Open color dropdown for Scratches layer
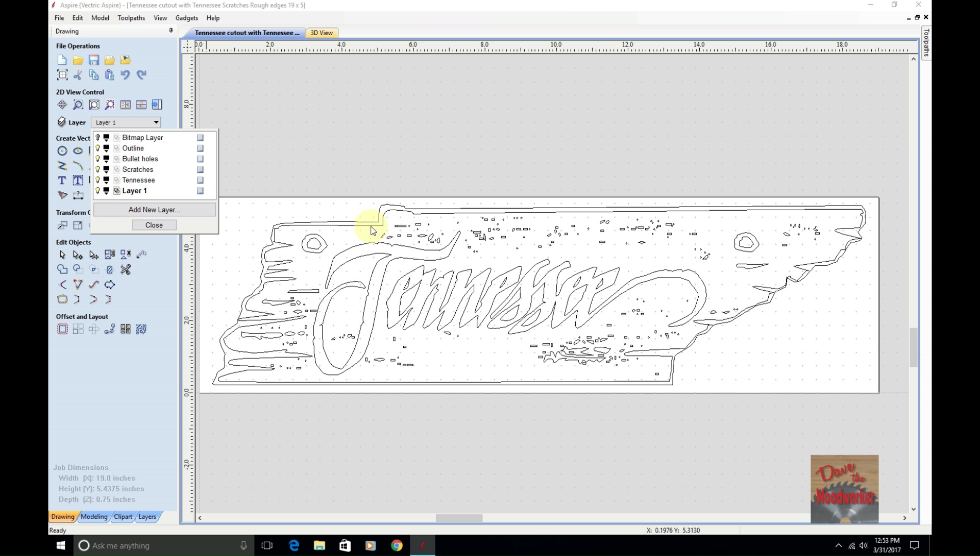Screen dimensions: 980x556 click(107, 169)
